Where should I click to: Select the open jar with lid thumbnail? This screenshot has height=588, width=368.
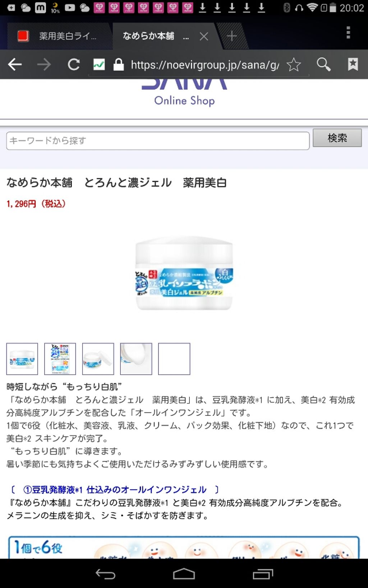[98, 359]
